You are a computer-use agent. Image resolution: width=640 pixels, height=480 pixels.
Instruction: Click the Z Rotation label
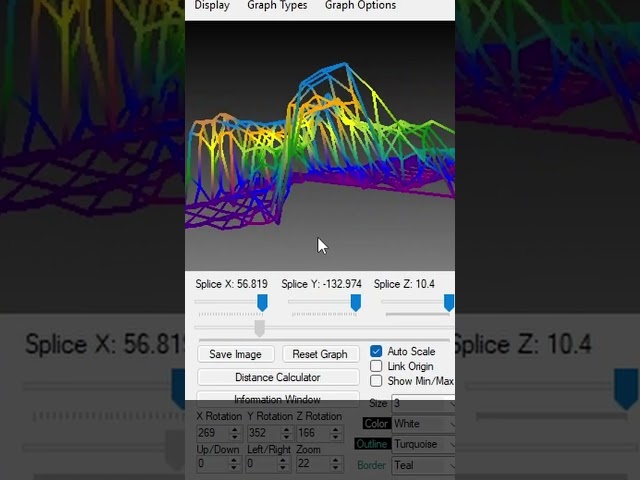pyautogui.click(x=319, y=416)
